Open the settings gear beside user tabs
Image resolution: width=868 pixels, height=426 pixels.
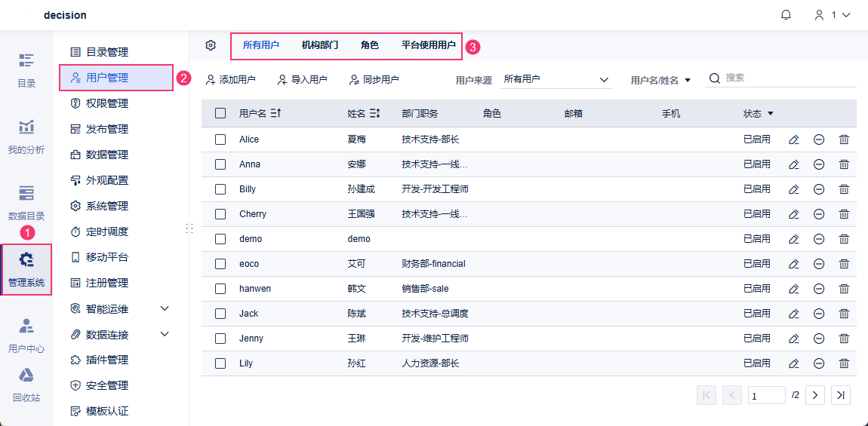click(x=211, y=45)
